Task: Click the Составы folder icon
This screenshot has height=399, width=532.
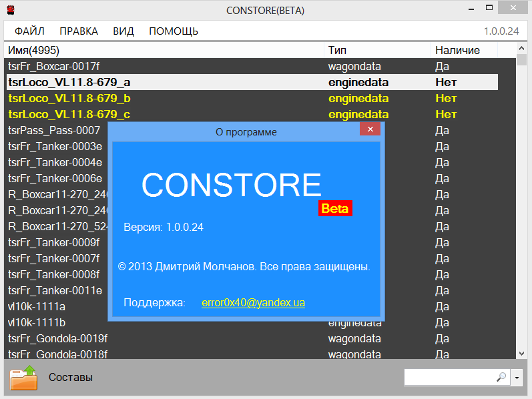Action: (23, 378)
